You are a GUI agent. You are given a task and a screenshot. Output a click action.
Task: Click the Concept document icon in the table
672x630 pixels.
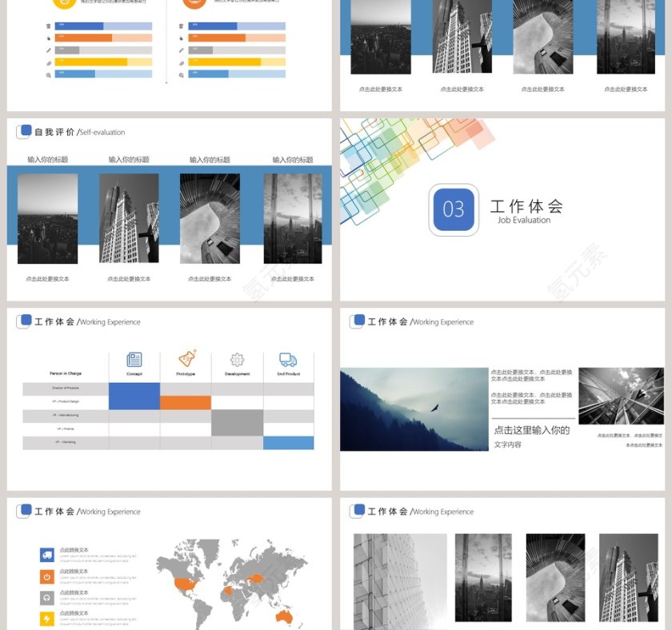(x=134, y=360)
